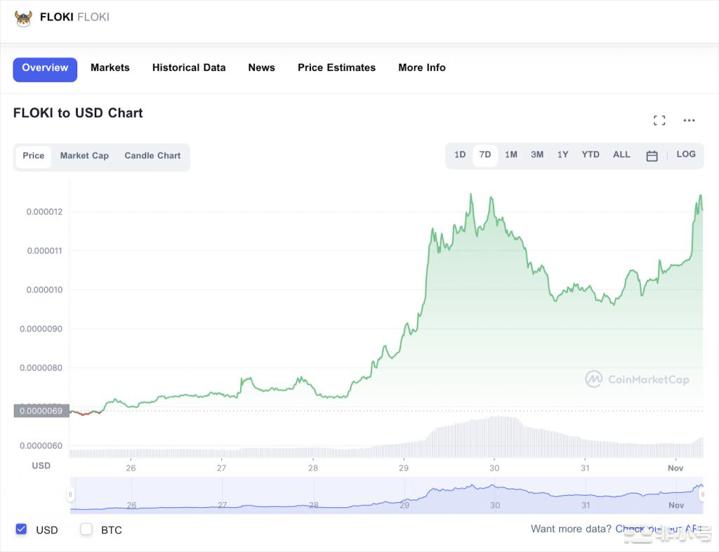Viewport: 719px width, 552px height.
Task: Show the Candle Chart view
Action: pyautogui.click(x=152, y=156)
